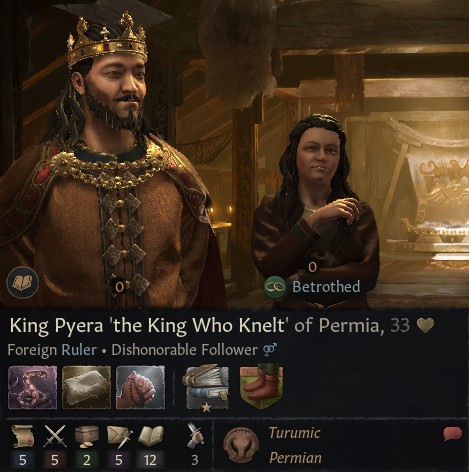The image size is (469, 472).
Task: Click the stewardship chest skill icon
Action: pyautogui.click(x=87, y=436)
